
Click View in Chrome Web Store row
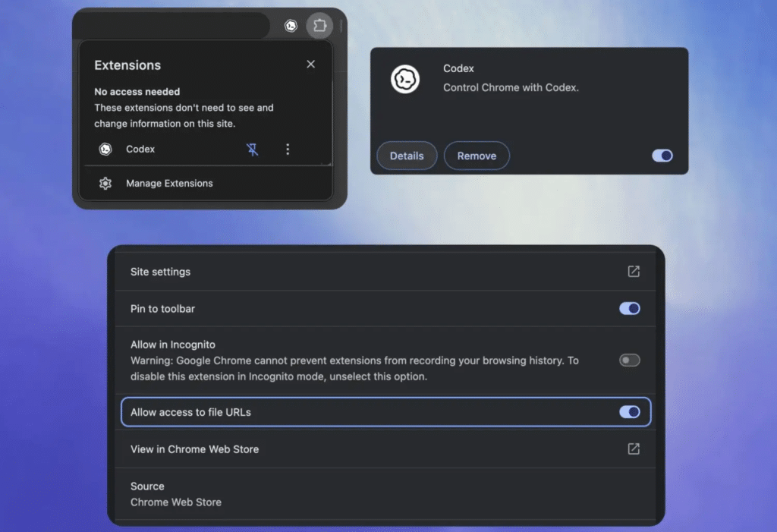pyautogui.click(x=385, y=449)
